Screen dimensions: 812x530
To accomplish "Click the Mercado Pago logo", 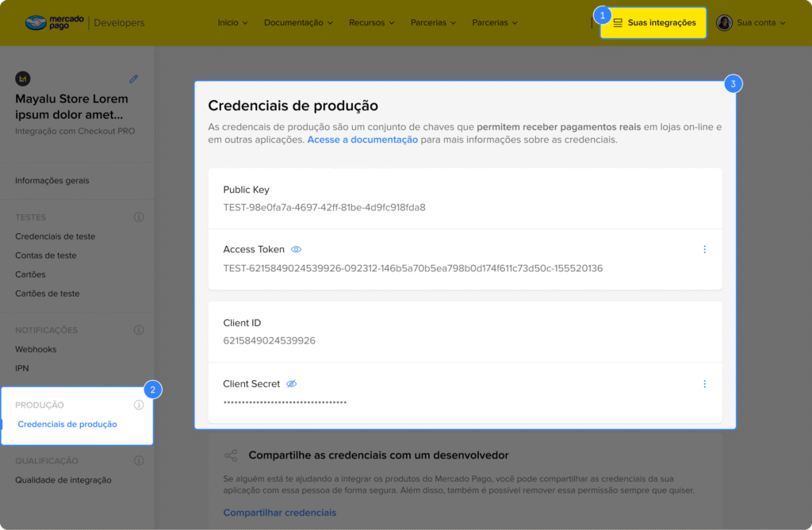I will click(x=54, y=22).
